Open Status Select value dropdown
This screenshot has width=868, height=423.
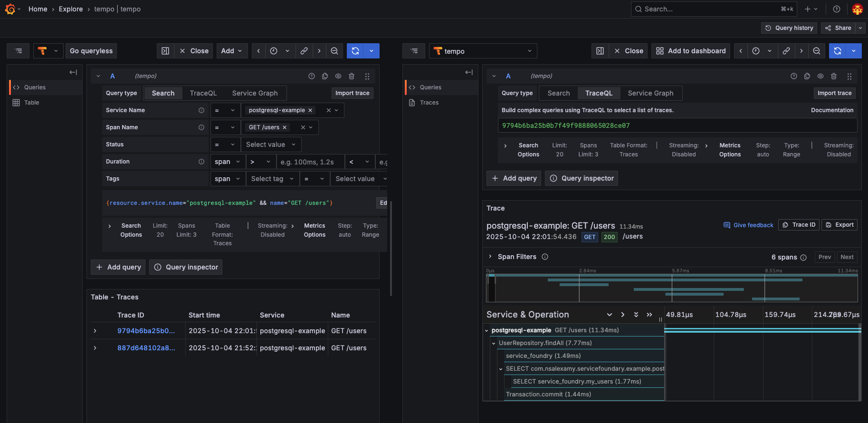[271, 144]
